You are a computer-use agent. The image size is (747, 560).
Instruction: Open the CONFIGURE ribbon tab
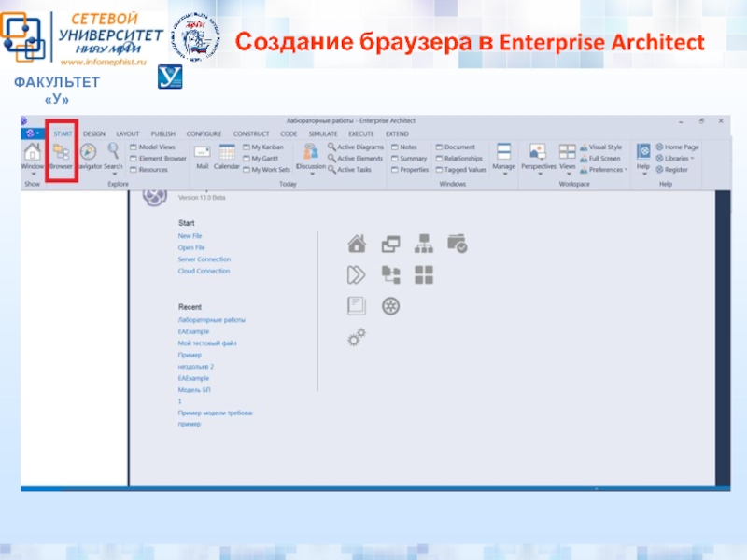204,133
